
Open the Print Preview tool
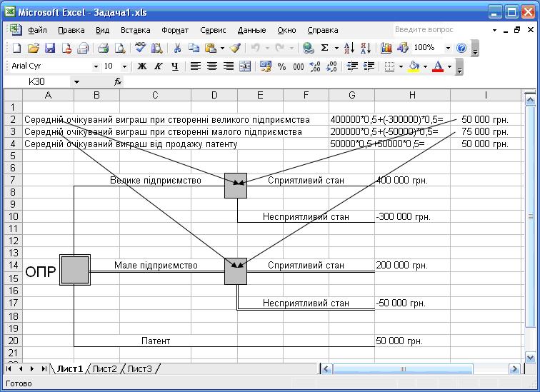click(x=120, y=48)
